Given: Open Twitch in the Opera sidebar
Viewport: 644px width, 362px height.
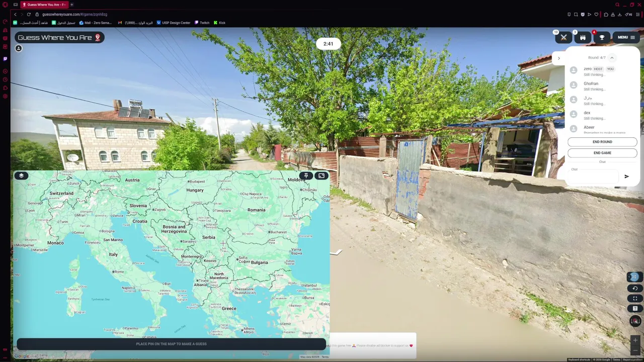Looking at the screenshot, I should click(5, 58).
